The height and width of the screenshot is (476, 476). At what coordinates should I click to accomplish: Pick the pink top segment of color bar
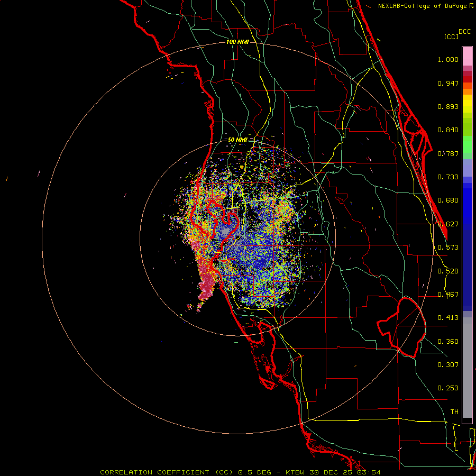pyautogui.click(x=467, y=57)
